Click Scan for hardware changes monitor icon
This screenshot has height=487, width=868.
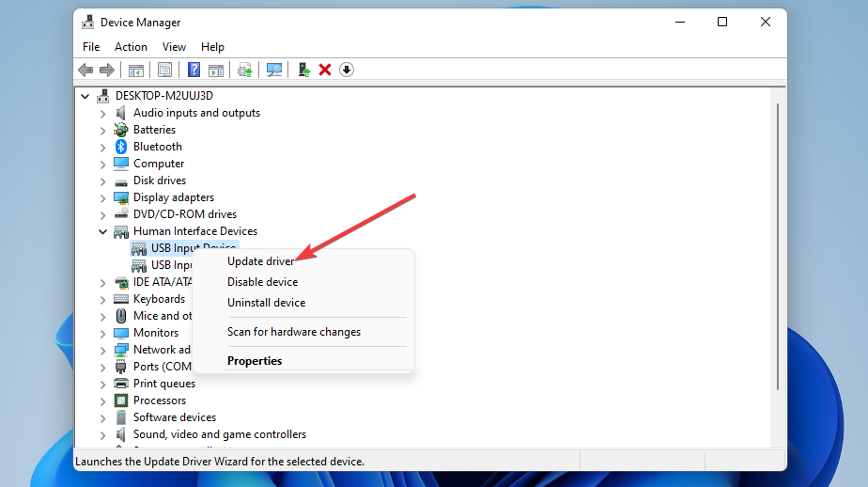coord(274,70)
